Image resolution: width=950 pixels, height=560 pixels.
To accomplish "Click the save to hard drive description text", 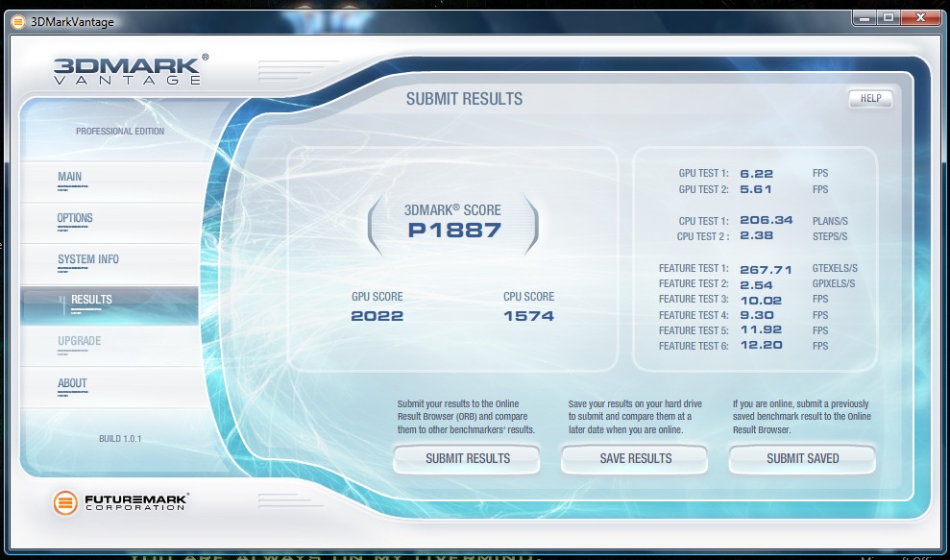I will click(635, 417).
